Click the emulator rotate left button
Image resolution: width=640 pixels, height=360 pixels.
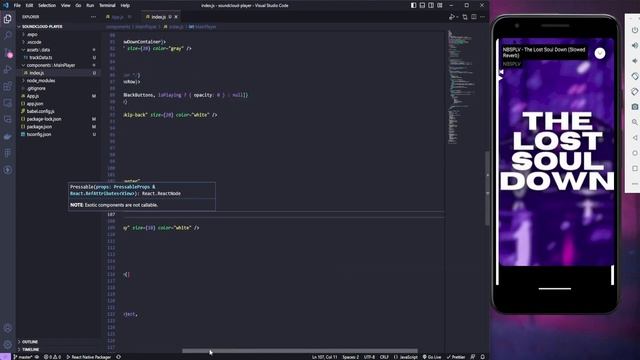click(x=634, y=76)
